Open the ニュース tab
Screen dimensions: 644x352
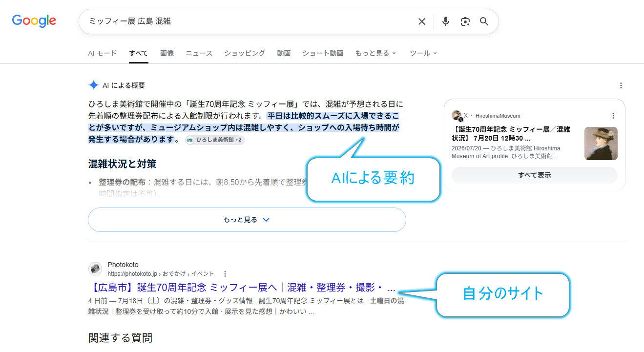click(199, 53)
